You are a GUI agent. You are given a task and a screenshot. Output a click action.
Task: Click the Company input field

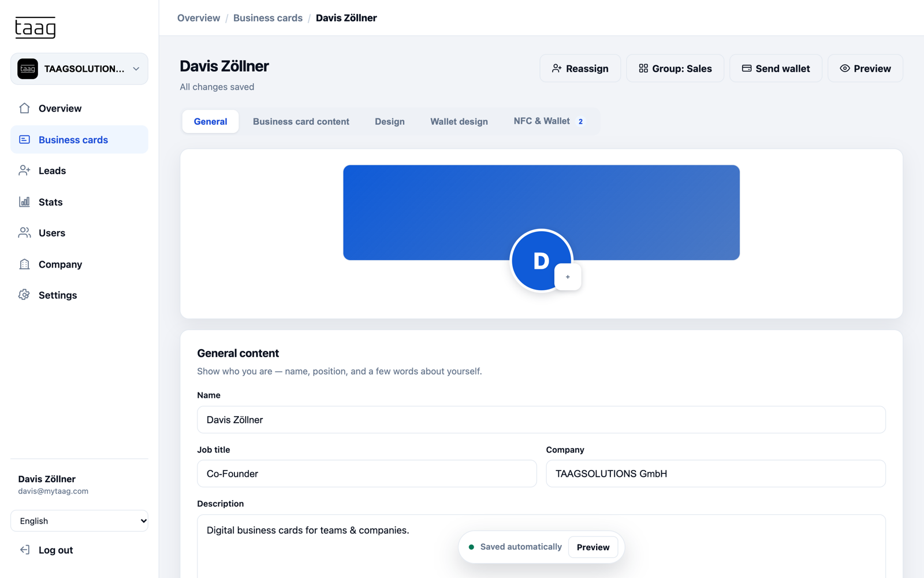coord(716,473)
